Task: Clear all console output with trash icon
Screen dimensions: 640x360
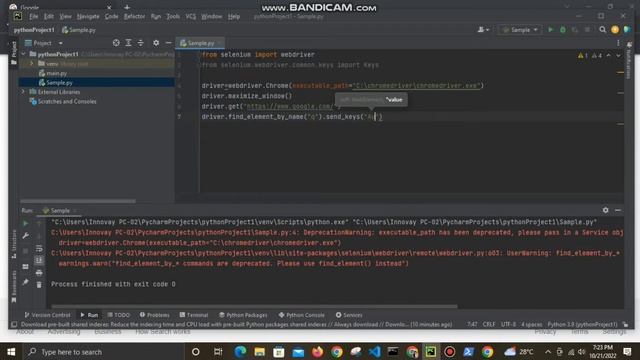Action: (39, 284)
